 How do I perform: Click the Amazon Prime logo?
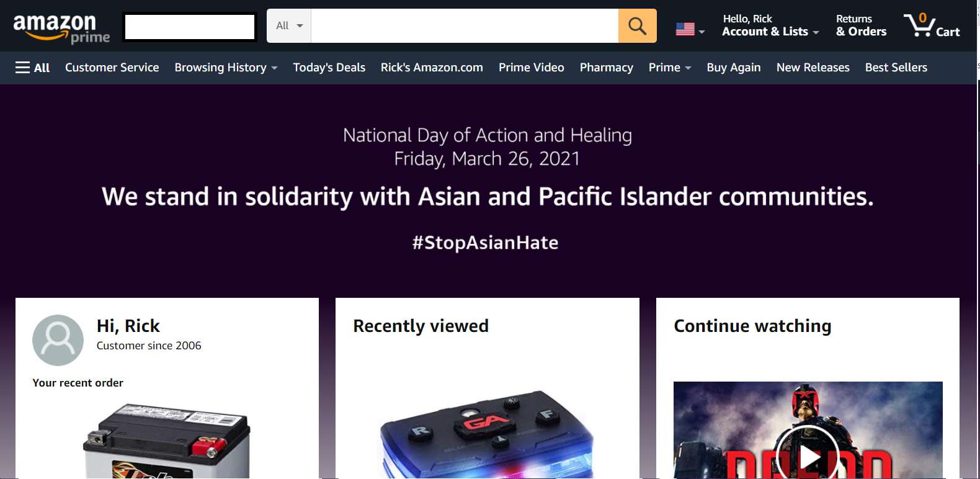61,29
